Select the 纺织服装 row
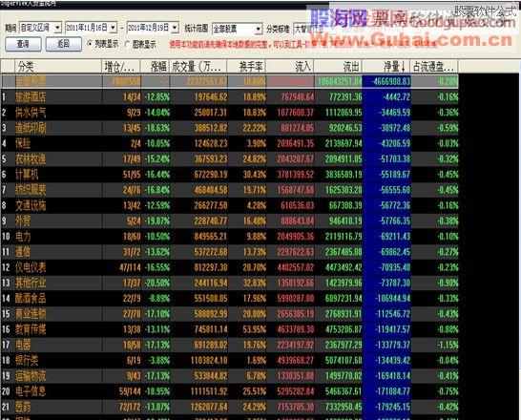Screen dimensions: 521x420 click(x=230, y=190)
